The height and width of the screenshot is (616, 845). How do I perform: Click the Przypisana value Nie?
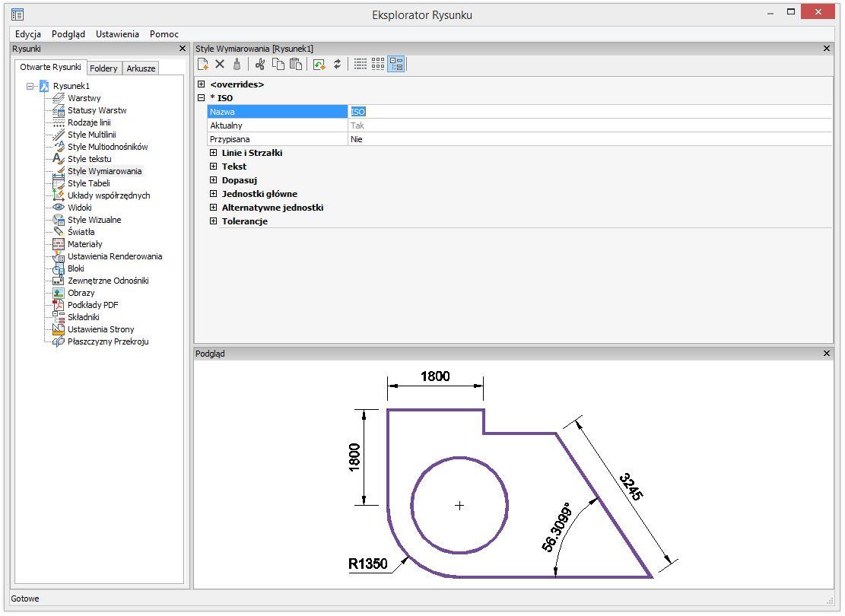tap(589, 139)
